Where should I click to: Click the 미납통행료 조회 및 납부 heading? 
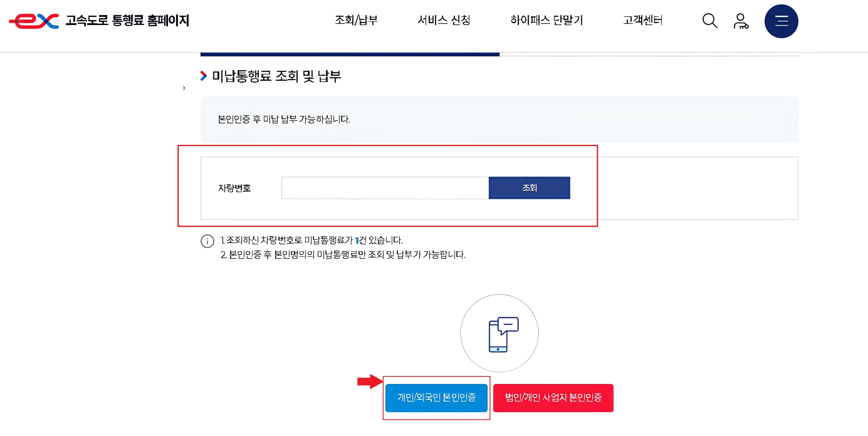(276, 76)
